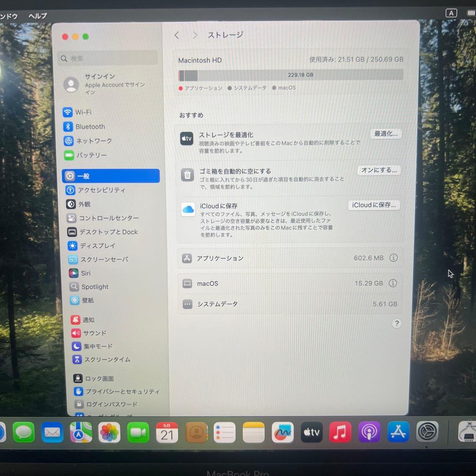Open Spotlight settings in the sidebar
This screenshot has height=476, width=476.
coord(93,286)
